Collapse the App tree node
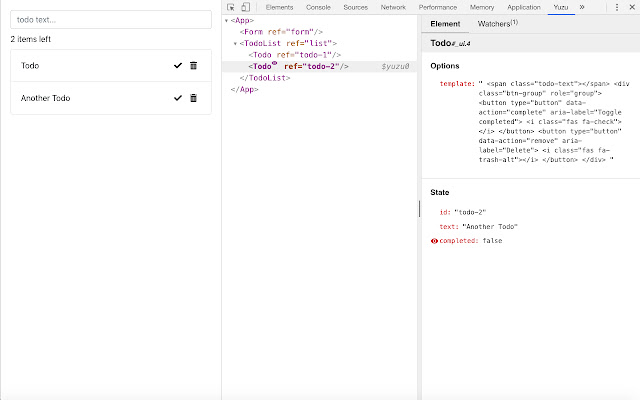 226,20
